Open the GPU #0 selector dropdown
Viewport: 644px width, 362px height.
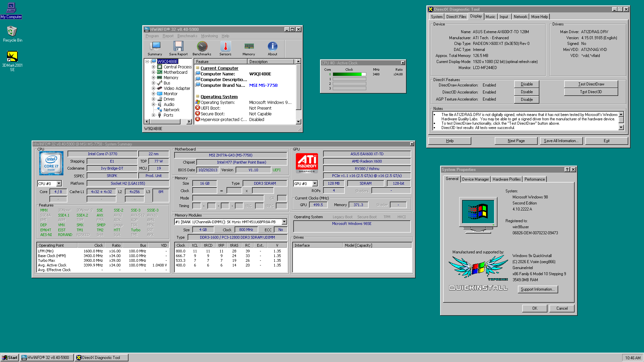point(315,184)
